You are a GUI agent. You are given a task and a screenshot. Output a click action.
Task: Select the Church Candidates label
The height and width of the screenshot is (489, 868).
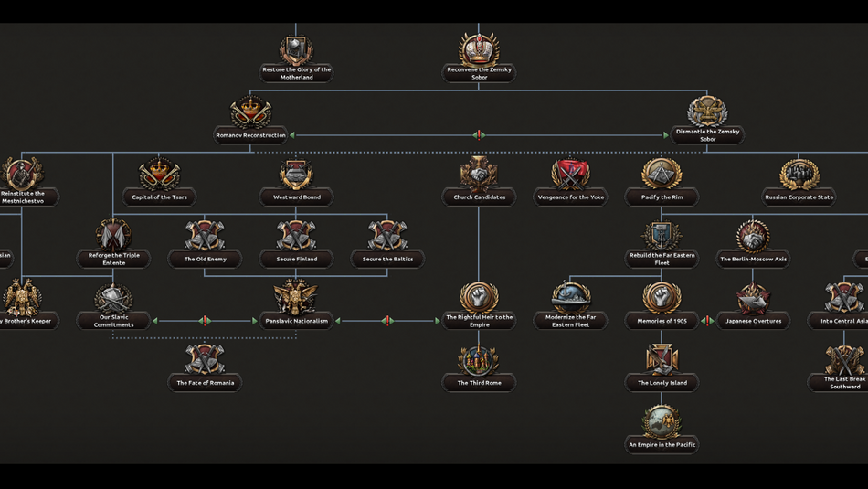point(479,197)
